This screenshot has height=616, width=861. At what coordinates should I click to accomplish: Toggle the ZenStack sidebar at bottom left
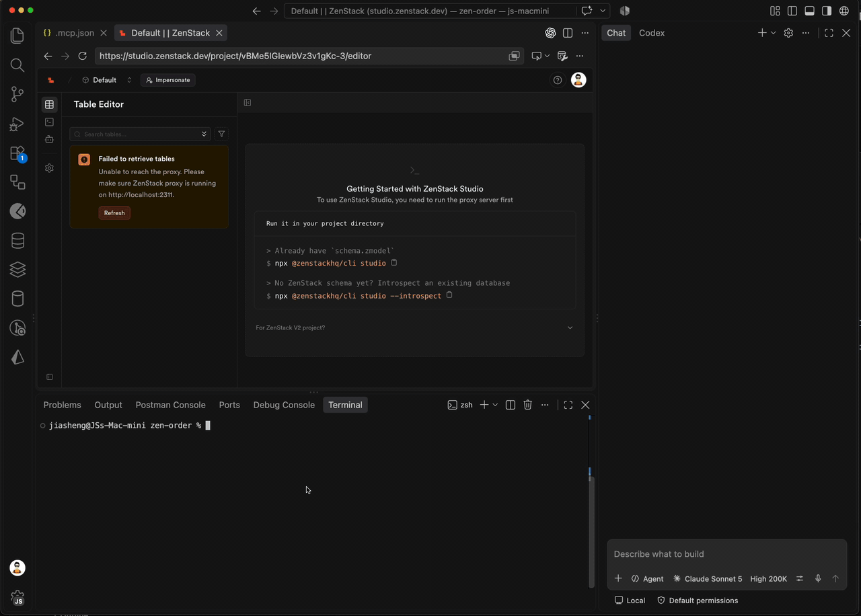(49, 377)
